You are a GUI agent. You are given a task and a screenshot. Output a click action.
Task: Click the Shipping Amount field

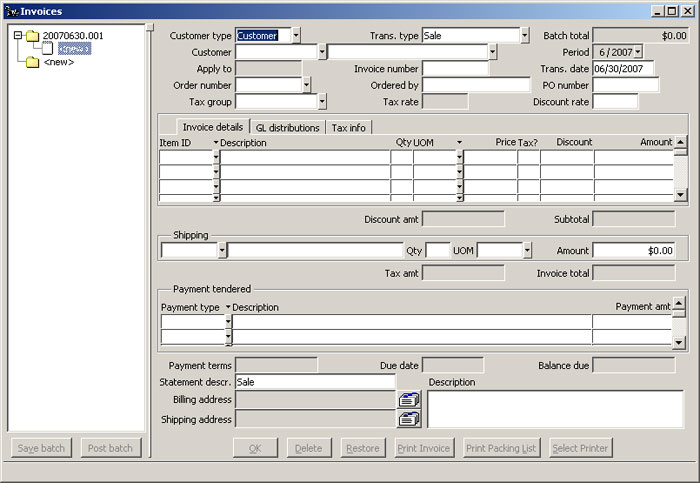click(x=634, y=250)
